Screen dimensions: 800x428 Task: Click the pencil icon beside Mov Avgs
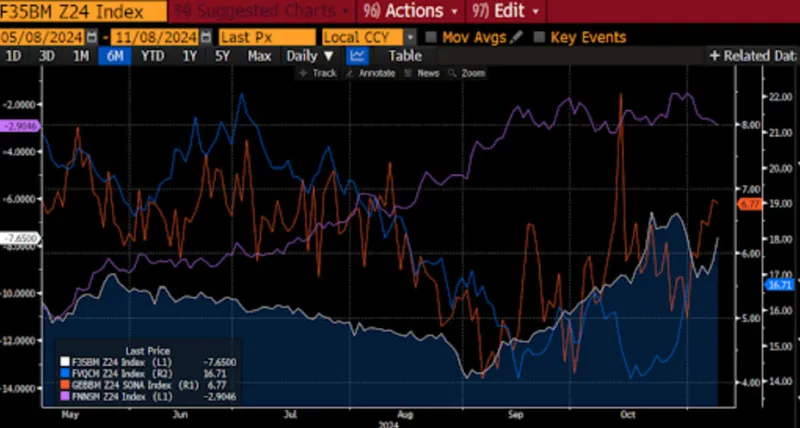pyautogui.click(x=517, y=37)
